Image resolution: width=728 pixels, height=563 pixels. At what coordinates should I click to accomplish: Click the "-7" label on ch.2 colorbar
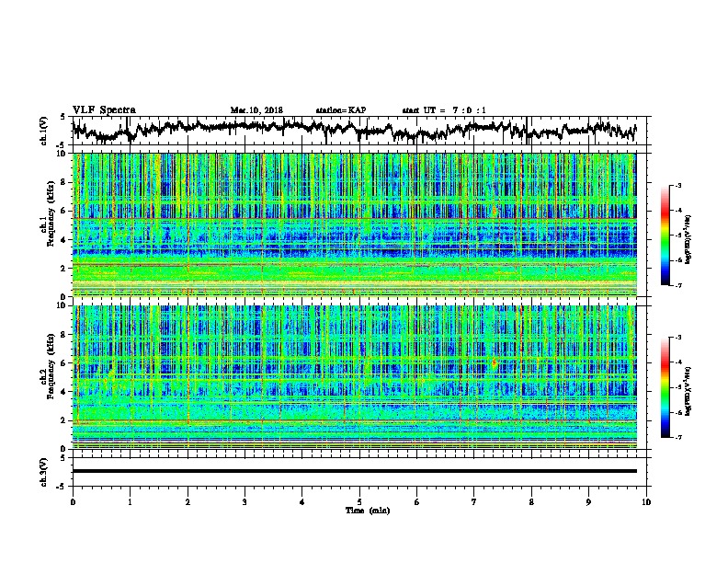[678, 438]
